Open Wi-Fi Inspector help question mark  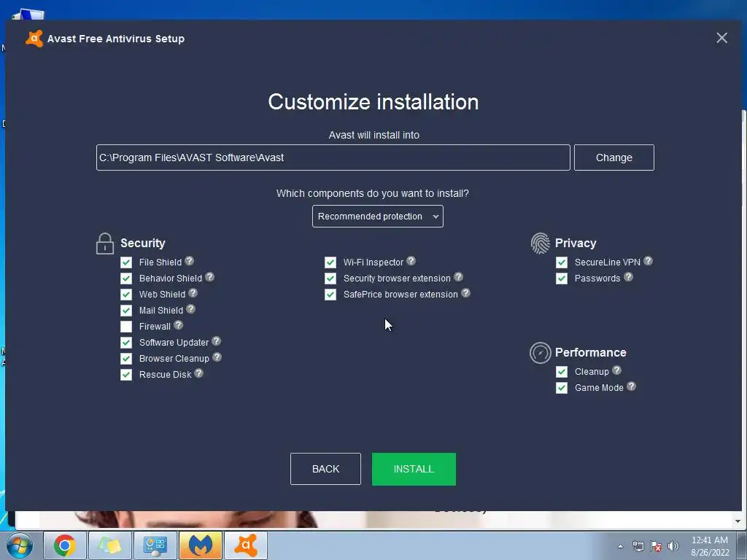(411, 261)
